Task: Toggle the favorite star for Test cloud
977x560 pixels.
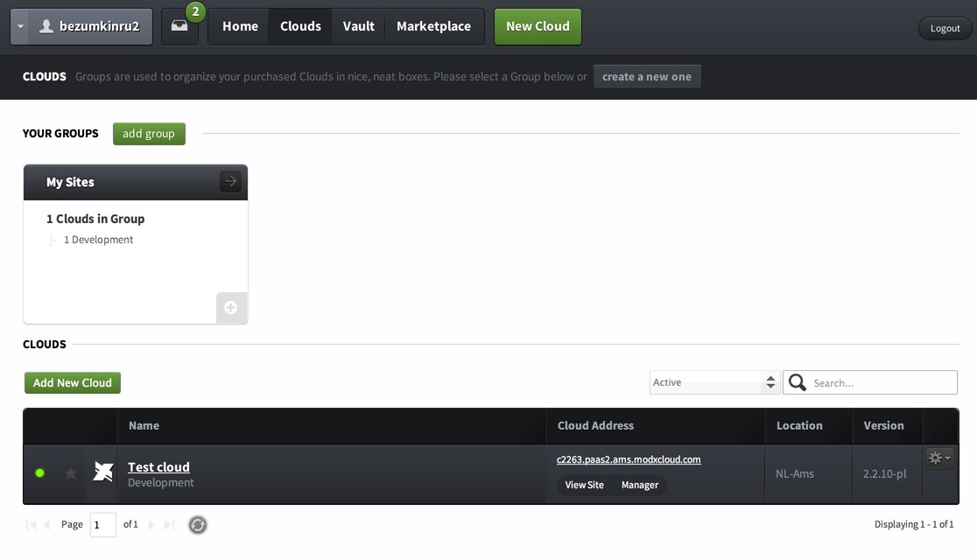Action: pyautogui.click(x=71, y=473)
